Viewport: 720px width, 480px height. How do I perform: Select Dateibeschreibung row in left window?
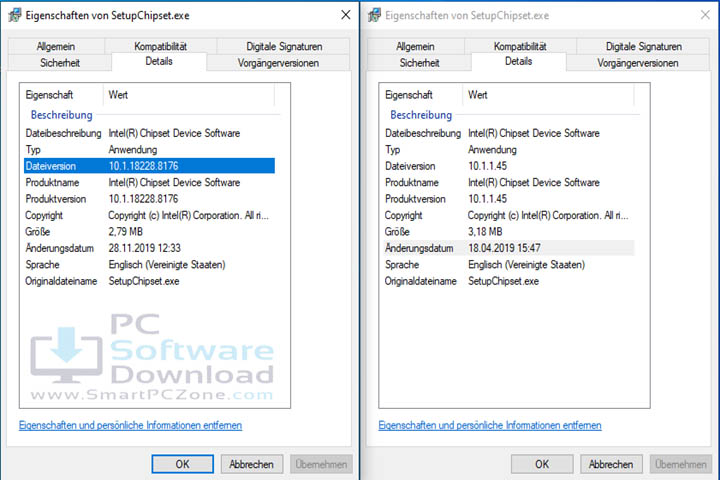pos(149,133)
